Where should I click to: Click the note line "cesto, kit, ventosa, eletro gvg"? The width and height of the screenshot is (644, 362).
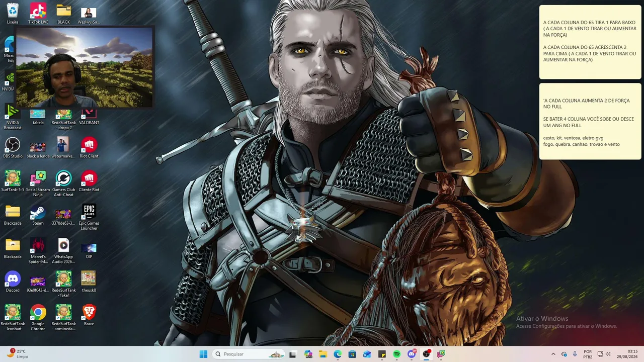[573, 138]
